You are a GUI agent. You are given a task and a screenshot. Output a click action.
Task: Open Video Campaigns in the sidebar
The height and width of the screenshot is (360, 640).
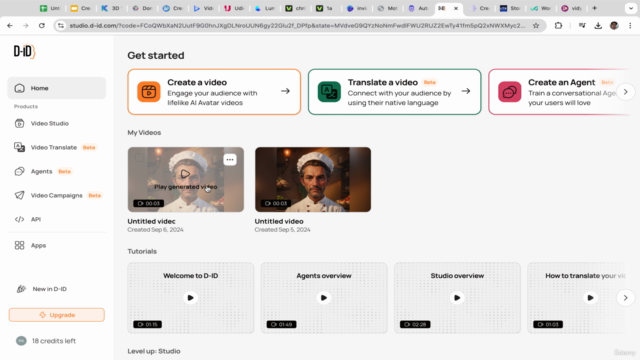pyautogui.click(x=58, y=196)
